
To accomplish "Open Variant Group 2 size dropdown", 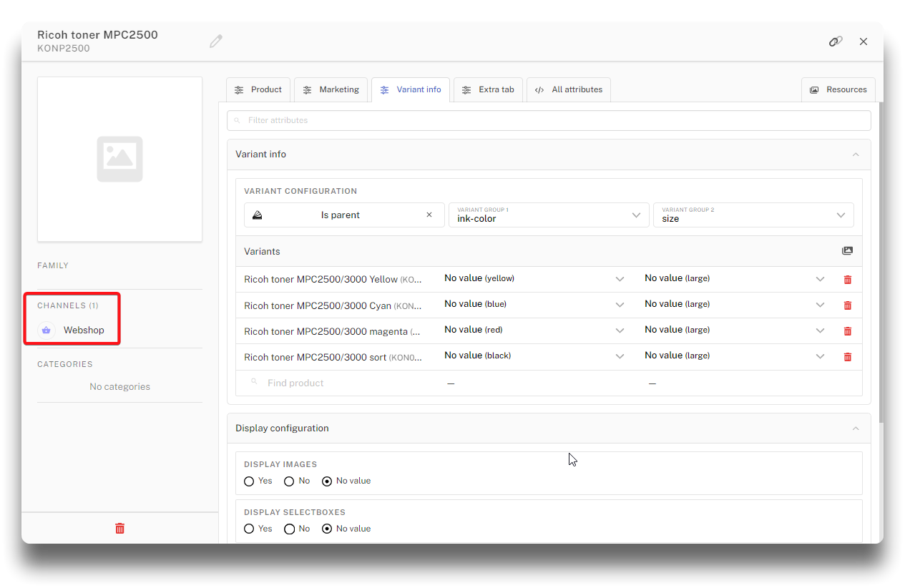I will pyautogui.click(x=753, y=215).
